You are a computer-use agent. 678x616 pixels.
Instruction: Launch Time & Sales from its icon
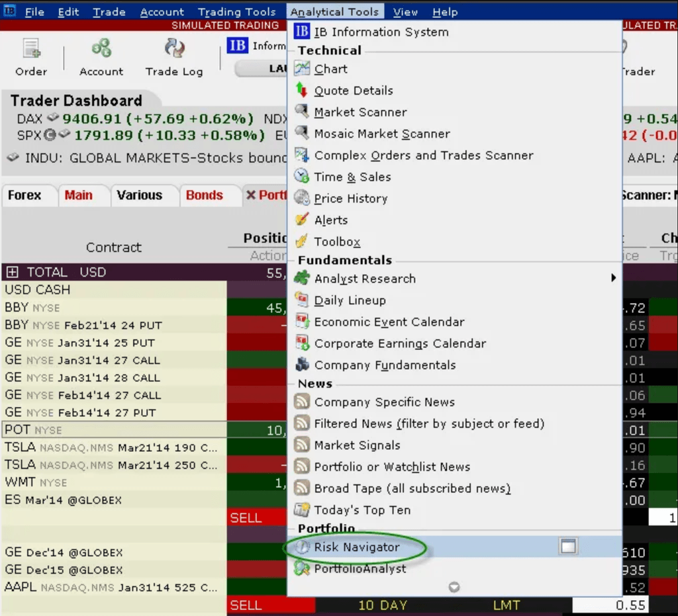coord(301,177)
